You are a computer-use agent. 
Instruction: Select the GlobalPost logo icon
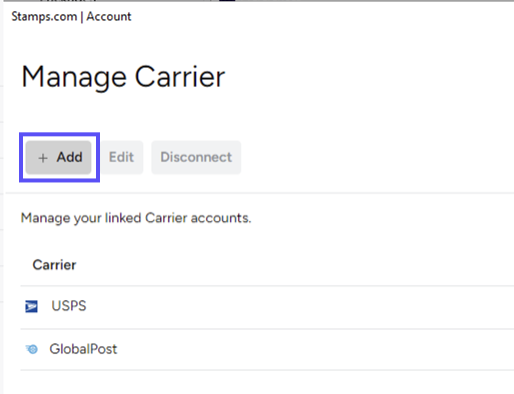coord(32,349)
